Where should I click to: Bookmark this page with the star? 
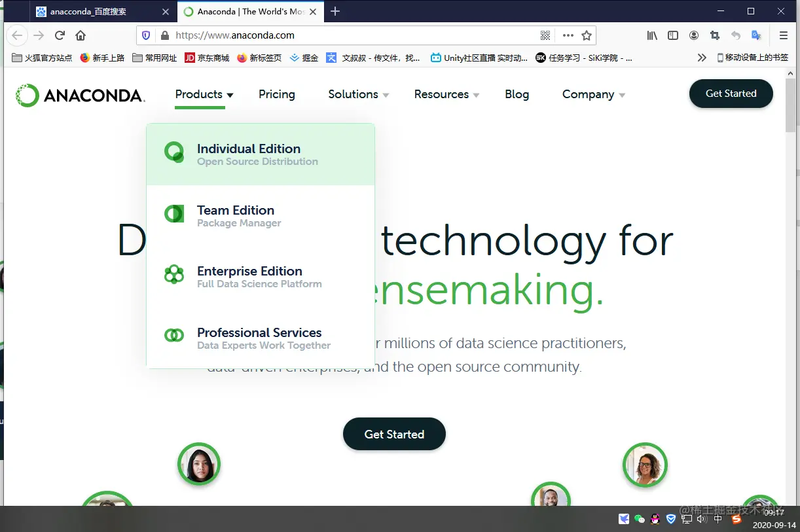click(587, 35)
